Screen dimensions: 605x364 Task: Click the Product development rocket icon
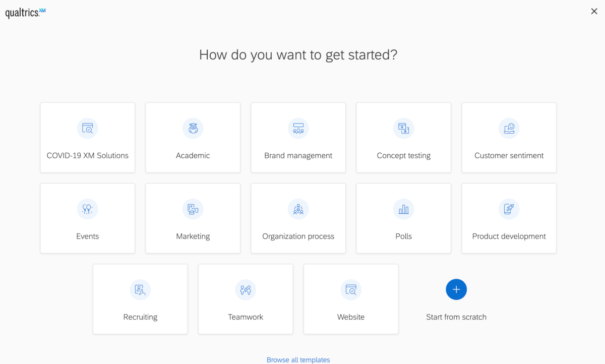509,209
